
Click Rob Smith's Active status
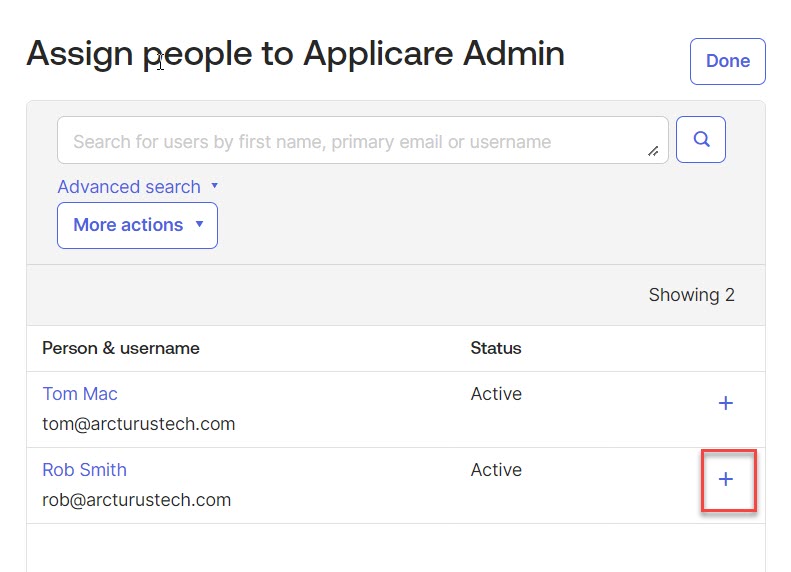[x=496, y=470]
